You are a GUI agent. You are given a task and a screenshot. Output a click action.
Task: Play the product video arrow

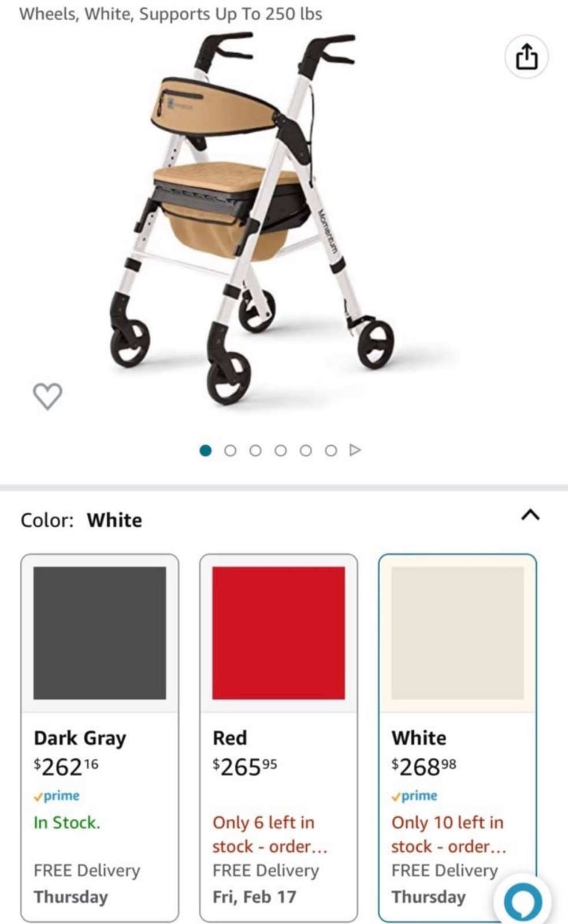tap(355, 450)
